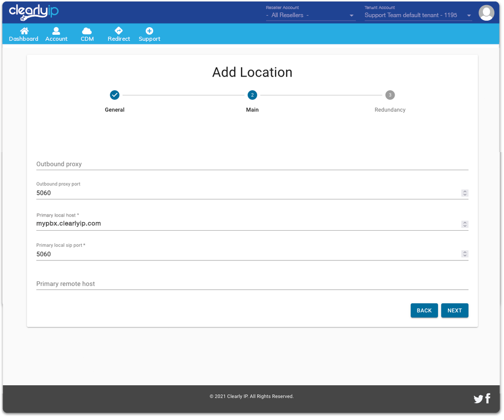Click the Outbound proxy port stepper
Image resolution: width=504 pixels, height=420 pixels.
point(465,193)
